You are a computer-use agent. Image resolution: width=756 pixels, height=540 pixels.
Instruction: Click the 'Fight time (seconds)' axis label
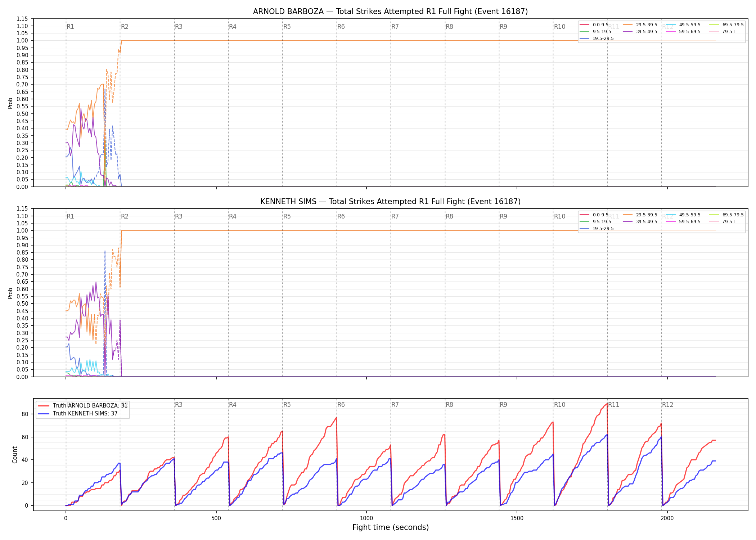(391, 527)
